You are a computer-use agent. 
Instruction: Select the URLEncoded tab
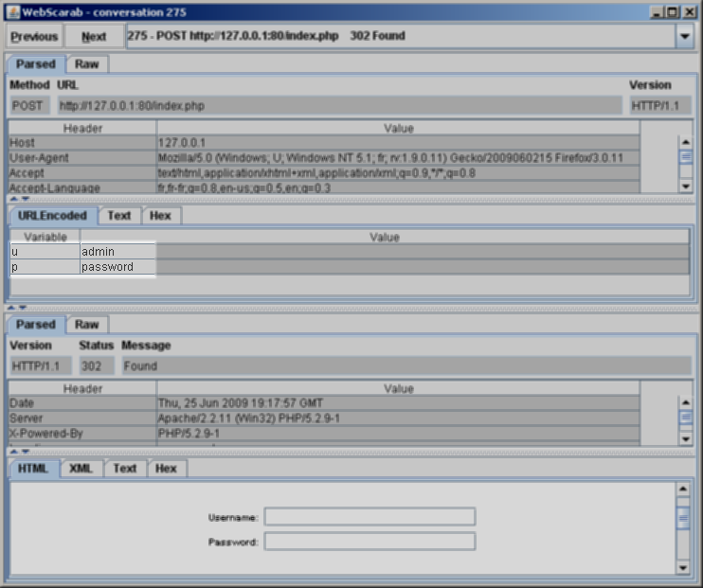52,216
